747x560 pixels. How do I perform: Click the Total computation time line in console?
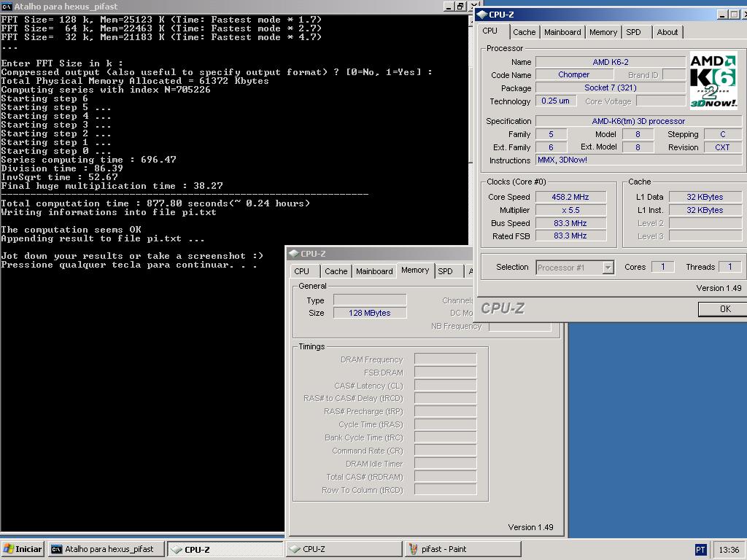pyautogui.click(x=155, y=203)
